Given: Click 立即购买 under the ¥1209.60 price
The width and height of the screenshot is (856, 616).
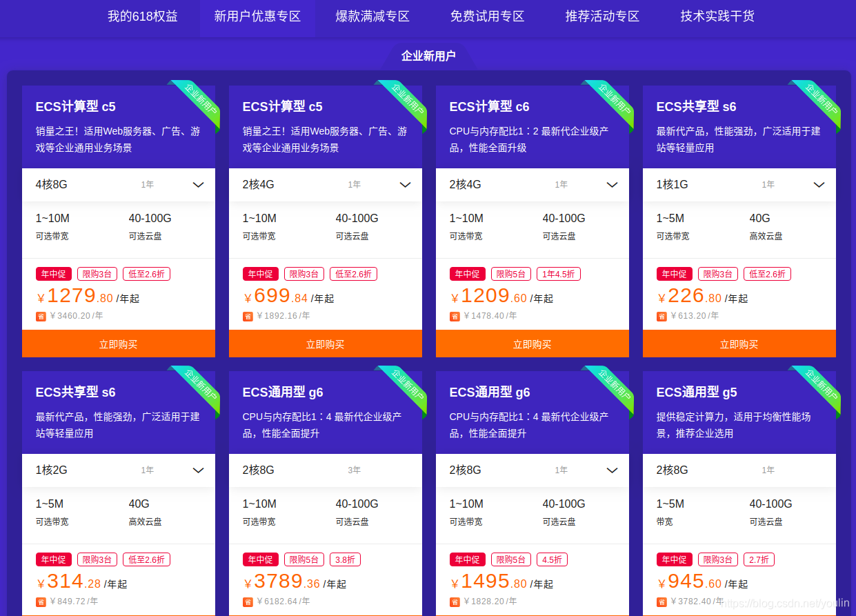Looking at the screenshot, I should [532, 344].
